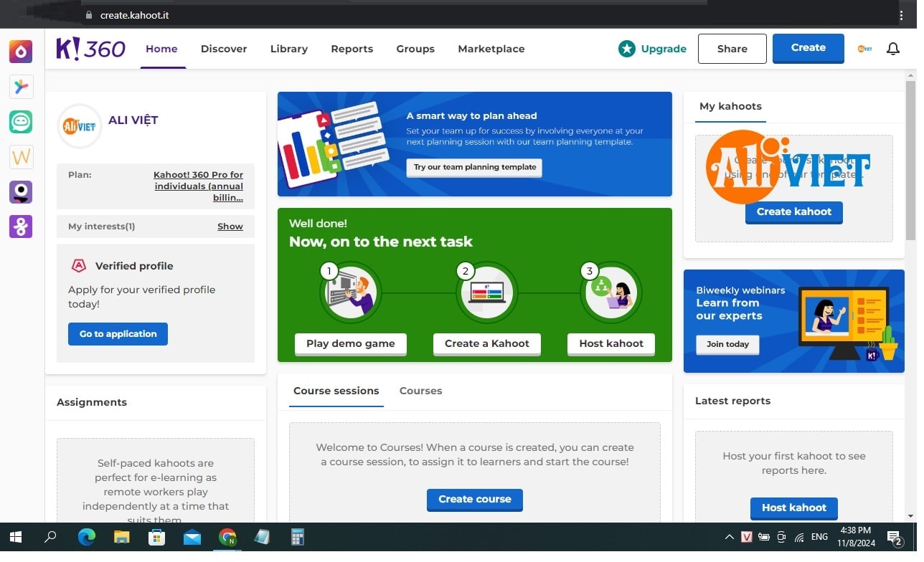924x562 pixels.
Task: Open the notifications bell
Action: coord(892,49)
